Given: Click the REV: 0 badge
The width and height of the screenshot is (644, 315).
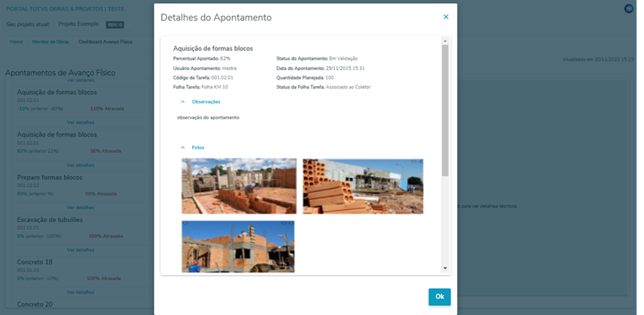Looking at the screenshot, I should click(115, 25).
